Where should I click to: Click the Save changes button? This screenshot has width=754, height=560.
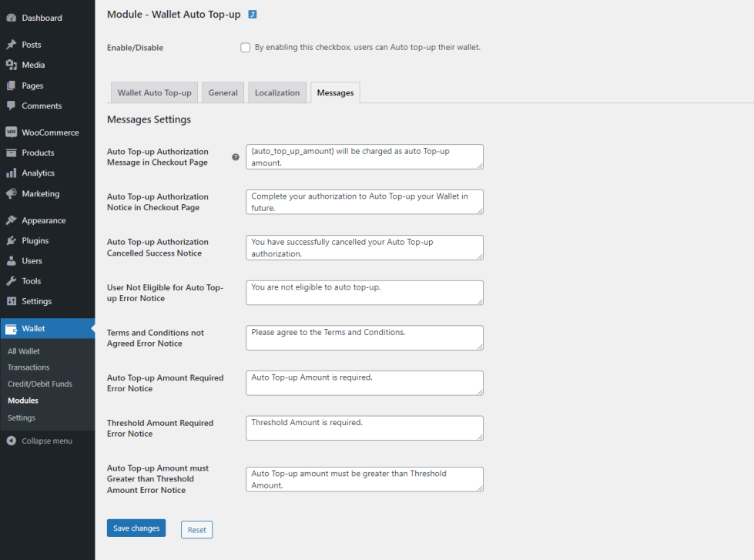[136, 528]
